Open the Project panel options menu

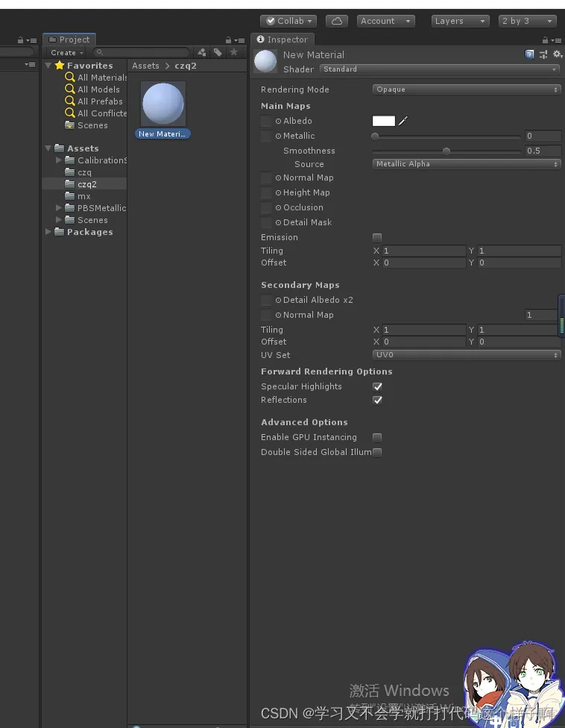coord(240,40)
